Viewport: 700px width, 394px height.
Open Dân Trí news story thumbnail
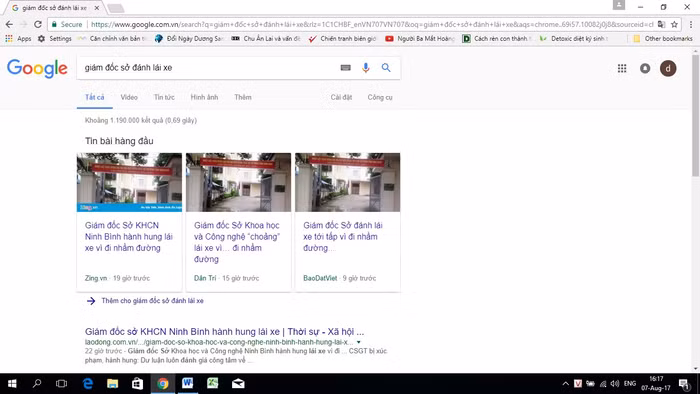pos(238,182)
